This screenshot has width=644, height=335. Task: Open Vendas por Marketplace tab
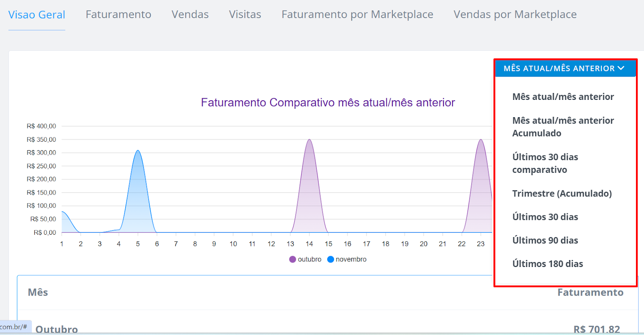[515, 14]
